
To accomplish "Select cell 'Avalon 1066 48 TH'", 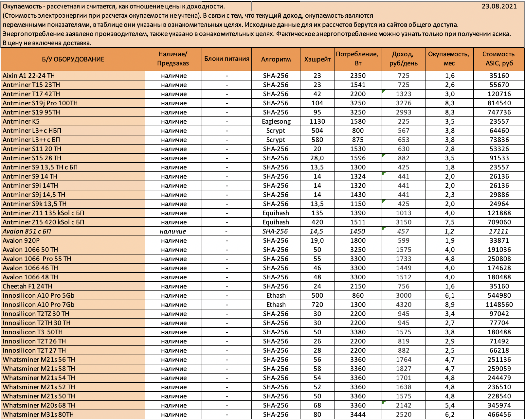I will [73, 277].
